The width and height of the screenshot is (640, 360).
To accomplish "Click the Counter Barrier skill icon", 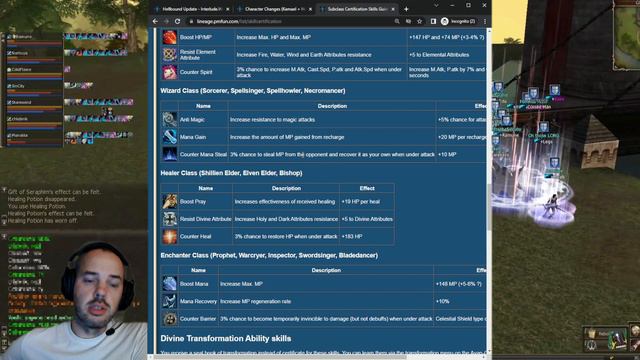I will point(170,319).
